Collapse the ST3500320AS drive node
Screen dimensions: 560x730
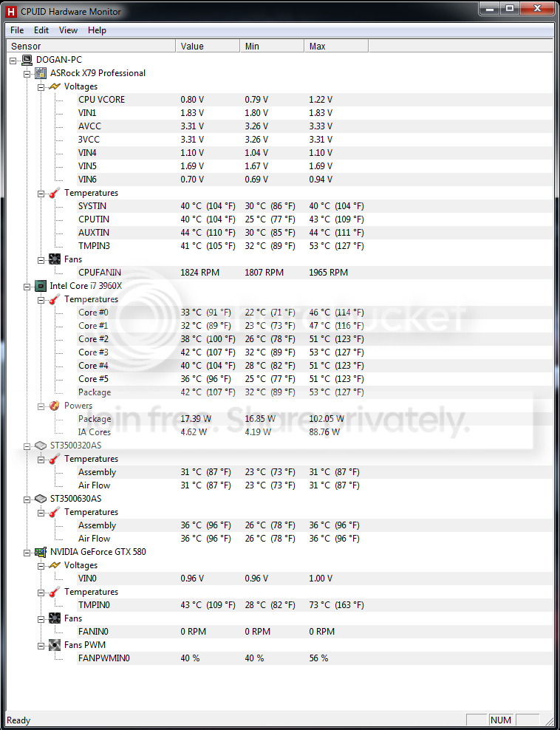(27, 446)
